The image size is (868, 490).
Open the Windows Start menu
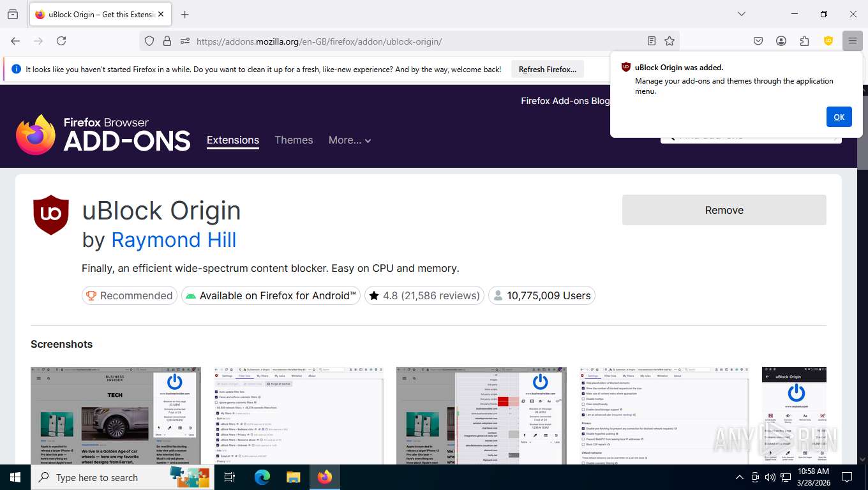pos(15,477)
